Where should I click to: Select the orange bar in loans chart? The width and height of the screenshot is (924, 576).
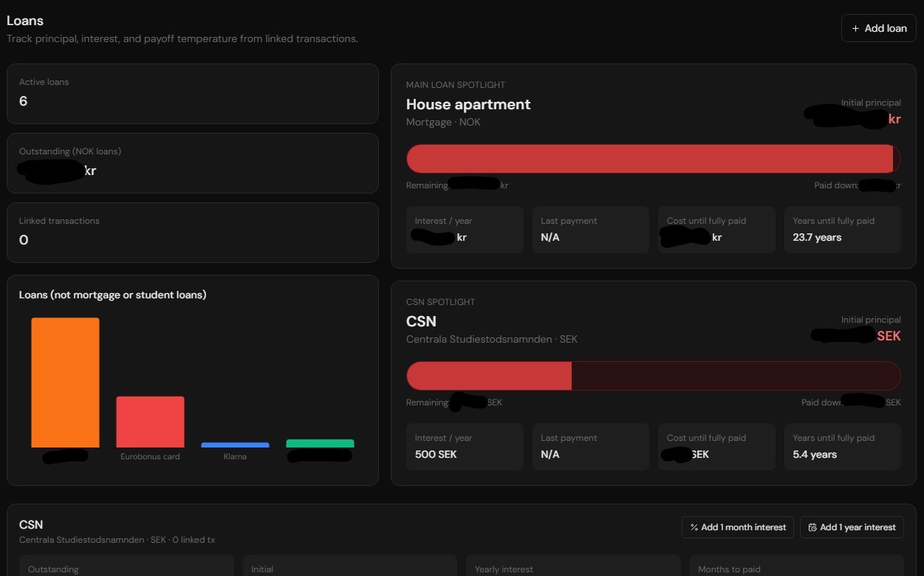pos(65,383)
